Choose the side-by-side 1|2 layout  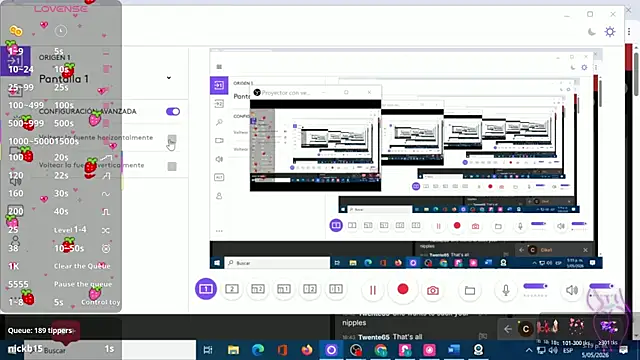(310, 289)
